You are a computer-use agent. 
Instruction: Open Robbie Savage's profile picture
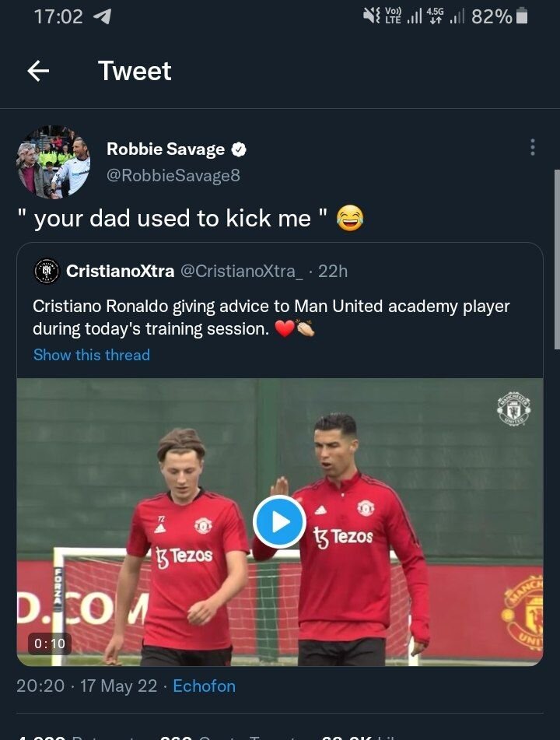(x=54, y=162)
